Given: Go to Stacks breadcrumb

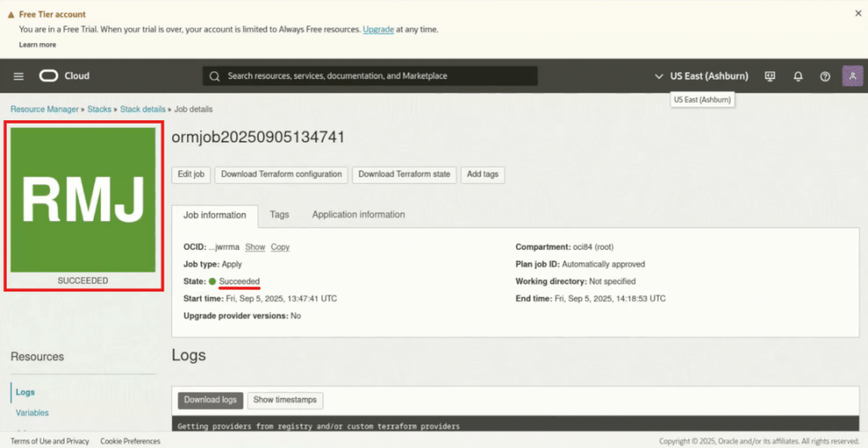Looking at the screenshot, I should [99, 109].
